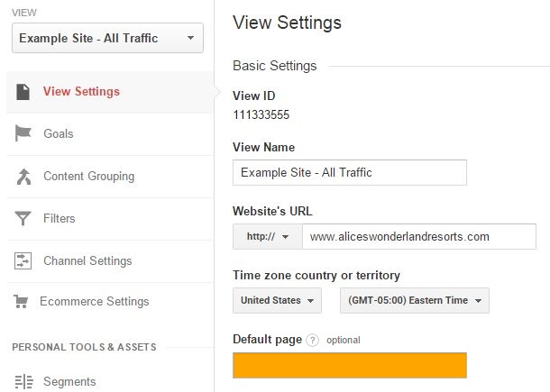Click the View Name text field
Viewport: 550px width, 392px height.
[350, 172]
